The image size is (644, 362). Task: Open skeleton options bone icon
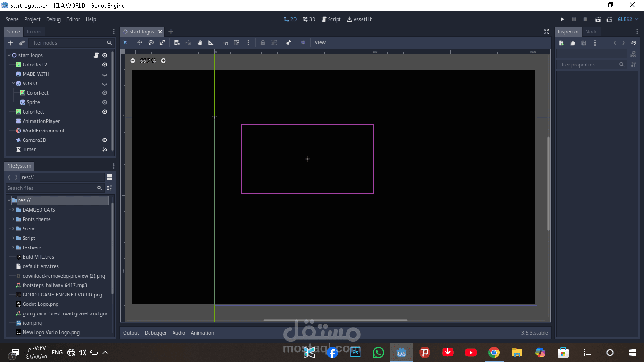point(289,42)
